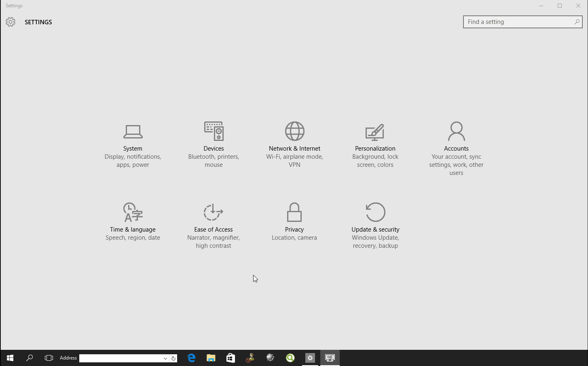Click the 'Privacy' title text
The width and height of the screenshot is (588, 366).
pyautogui.click(x=294, y=230)
